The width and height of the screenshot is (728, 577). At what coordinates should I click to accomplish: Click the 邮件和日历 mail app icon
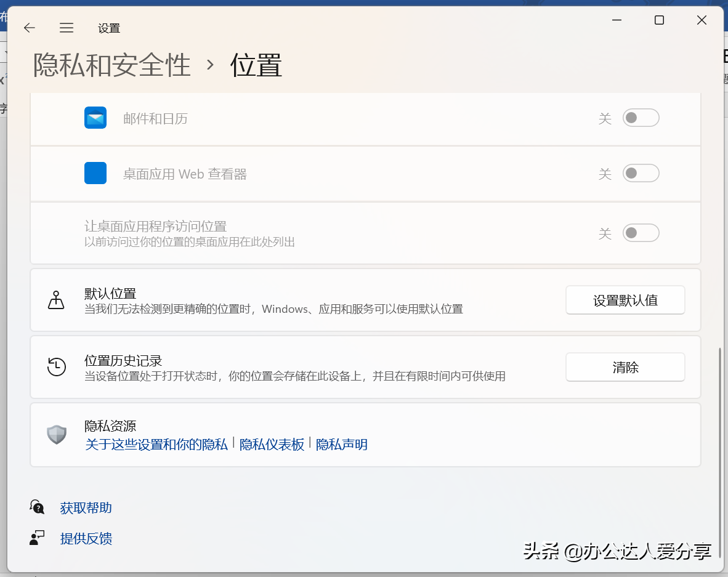coord(95,118)
